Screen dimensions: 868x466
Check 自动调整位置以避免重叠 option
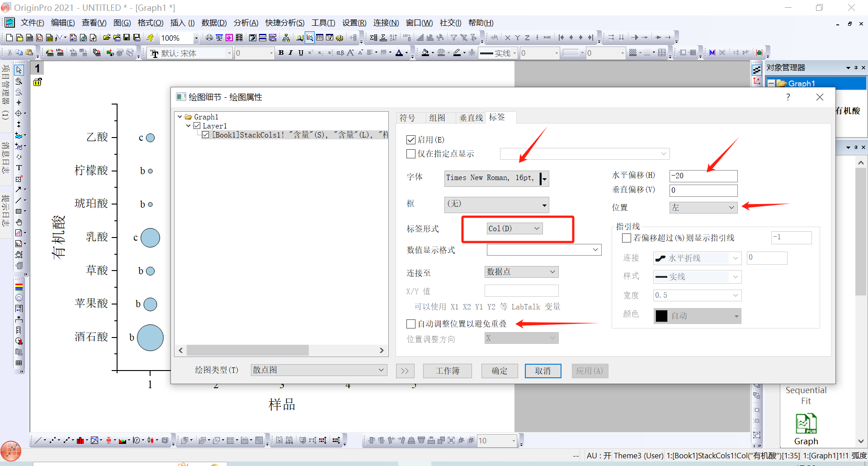tap(411, 324)
